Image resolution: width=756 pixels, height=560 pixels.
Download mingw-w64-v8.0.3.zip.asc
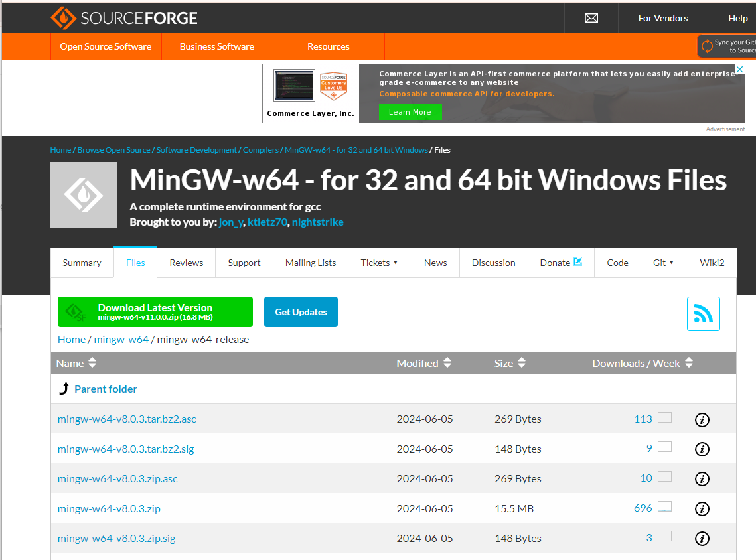pos(117,479)
